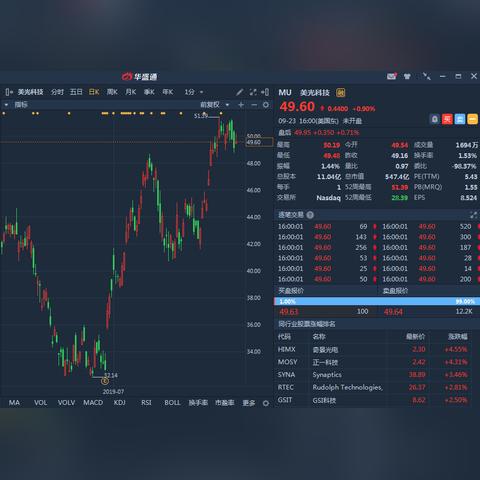Viewport: 480px width, 480px height.
Task: Click the red Buy (买) button
Action: click(447, 119)
